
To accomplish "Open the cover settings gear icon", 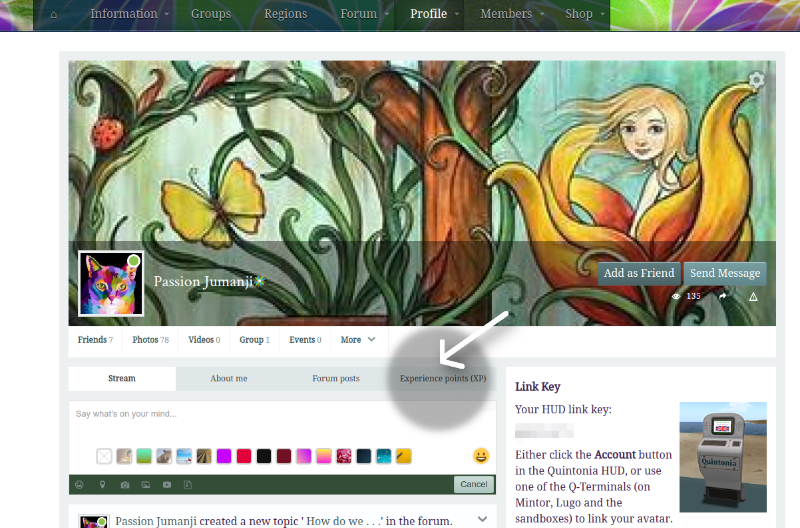I will pos(756,80).
